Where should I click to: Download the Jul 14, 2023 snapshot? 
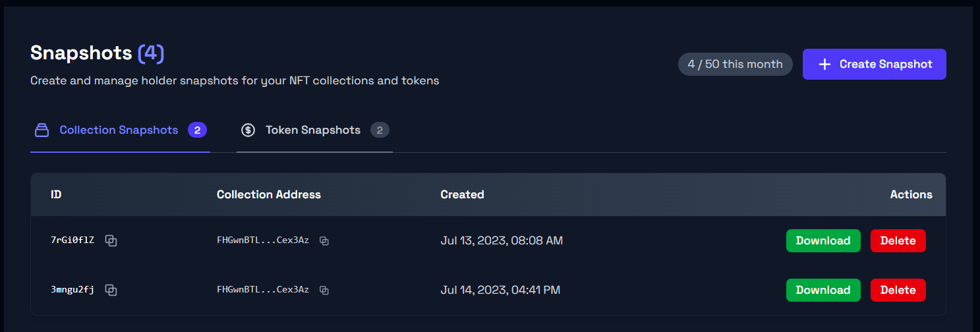pyautogui.click(x=823, y=290)
